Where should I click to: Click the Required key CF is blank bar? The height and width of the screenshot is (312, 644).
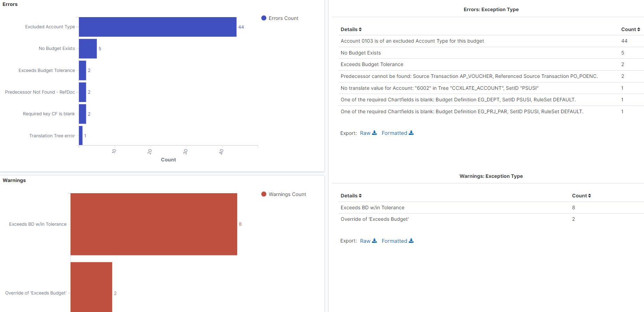click(82, 114)
